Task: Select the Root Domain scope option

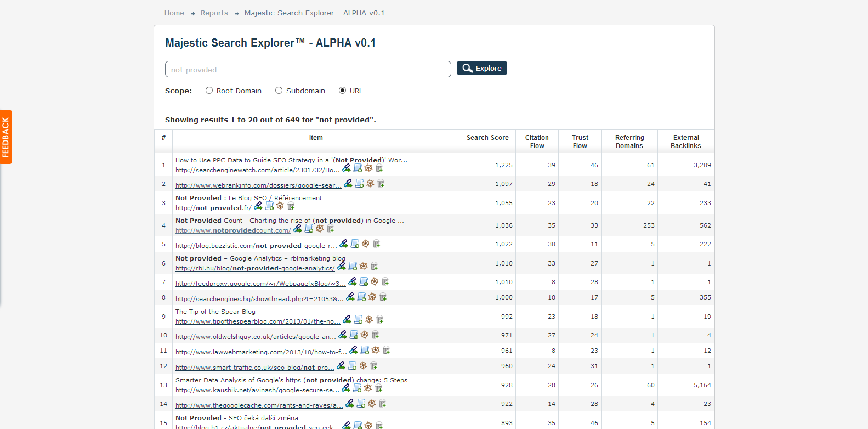Action: 209,91
